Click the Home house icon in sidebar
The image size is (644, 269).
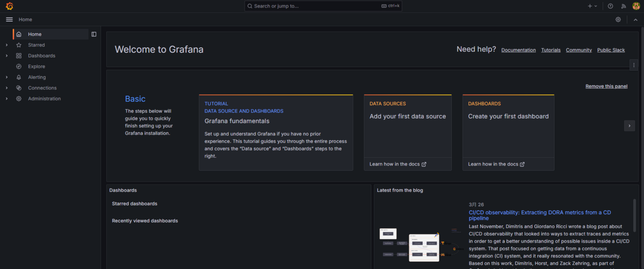(x=19, y=34)
